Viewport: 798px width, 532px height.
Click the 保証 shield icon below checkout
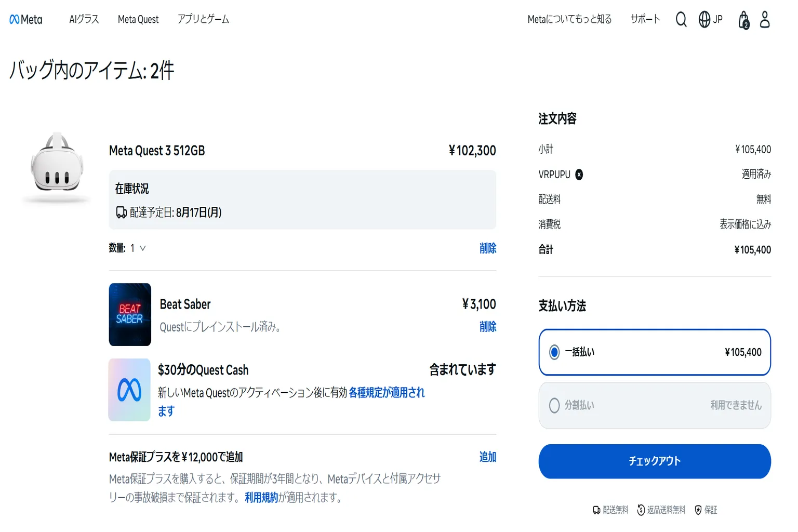(698, 510)
